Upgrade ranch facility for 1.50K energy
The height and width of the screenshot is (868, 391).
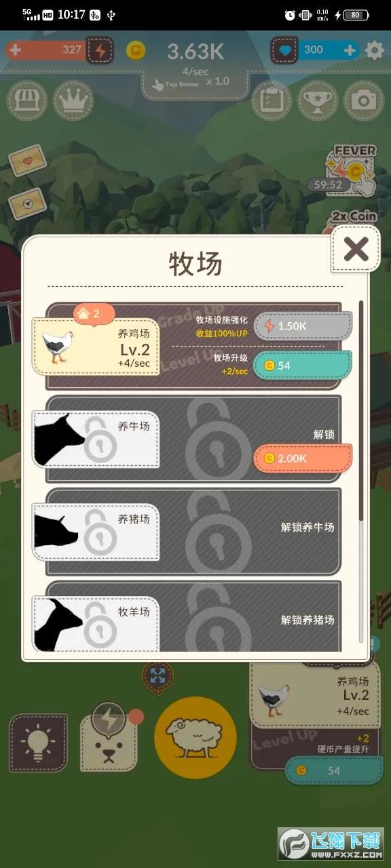tap(303, 326)
